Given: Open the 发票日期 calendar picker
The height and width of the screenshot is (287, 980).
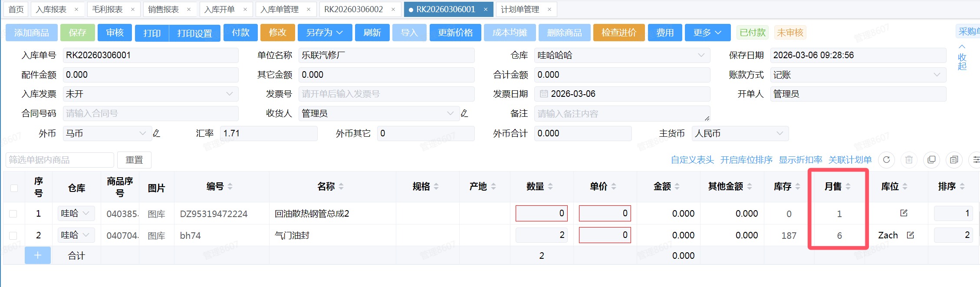Looking at the screenshot, I should coord(544,94).
